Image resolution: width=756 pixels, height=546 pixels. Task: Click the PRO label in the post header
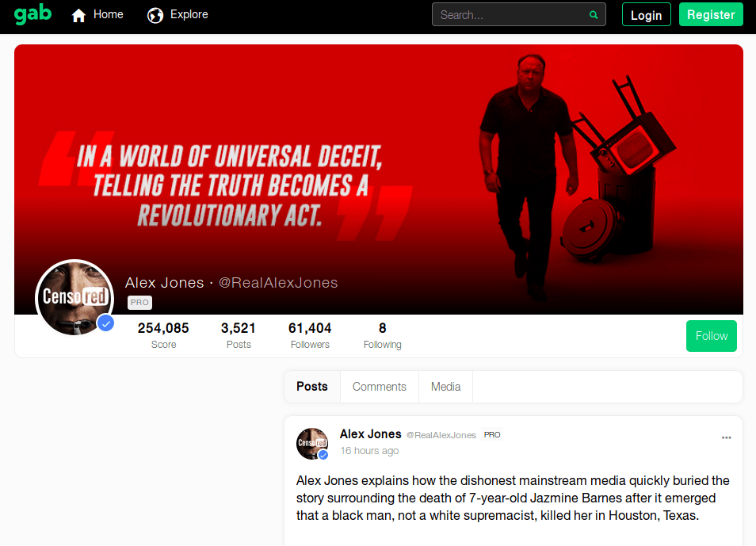pos(492,434)
